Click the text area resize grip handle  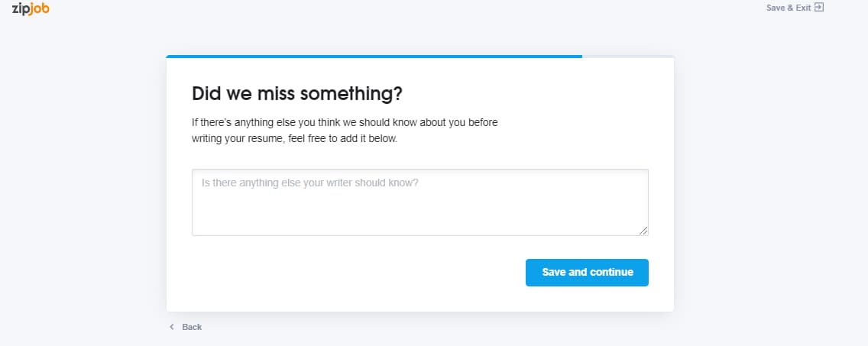pyautogui.click(x=643, y=231)
